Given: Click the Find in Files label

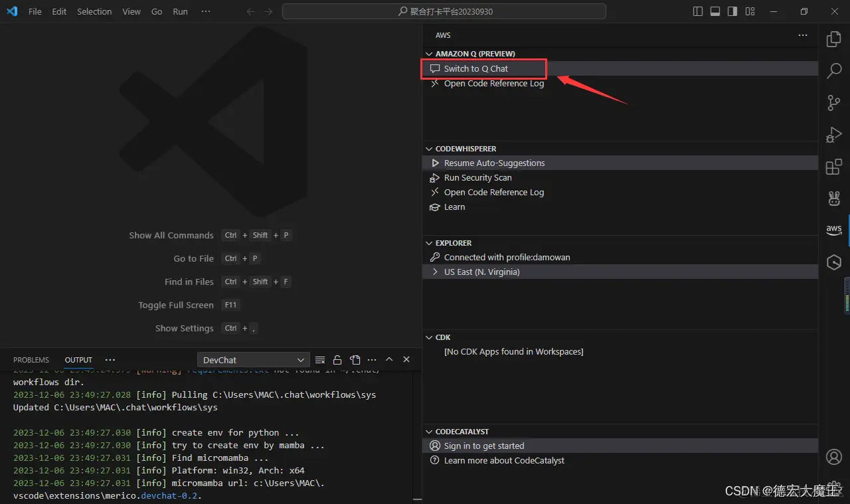Looking at the screenshot, I should 189,282.
